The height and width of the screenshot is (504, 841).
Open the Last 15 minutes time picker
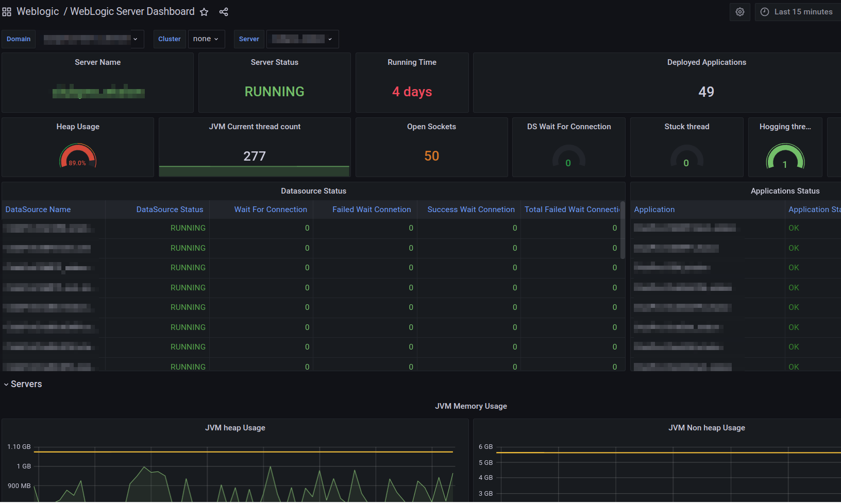(x=798, y=12)
